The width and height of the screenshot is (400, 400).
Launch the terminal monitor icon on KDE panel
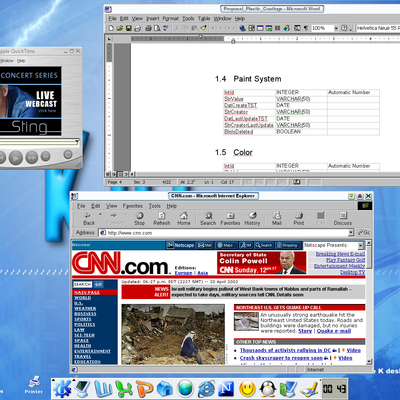pyautogui.click(x=81, y=389)
